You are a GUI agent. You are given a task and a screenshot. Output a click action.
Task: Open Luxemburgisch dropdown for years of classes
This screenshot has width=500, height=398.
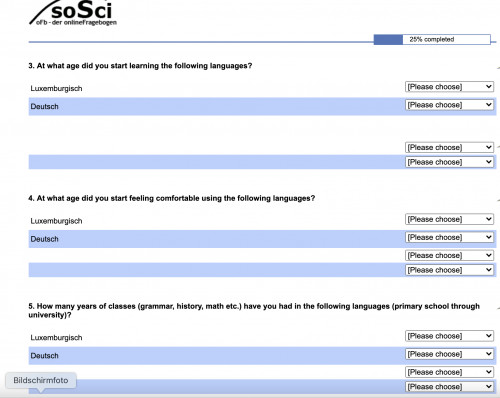449,336
